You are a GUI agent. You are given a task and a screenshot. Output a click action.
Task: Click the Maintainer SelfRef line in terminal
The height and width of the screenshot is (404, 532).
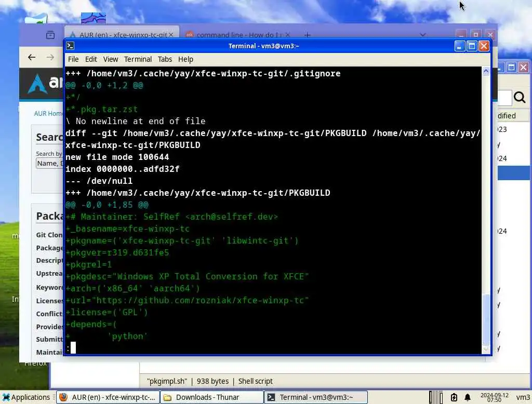[x=171, y=217]
